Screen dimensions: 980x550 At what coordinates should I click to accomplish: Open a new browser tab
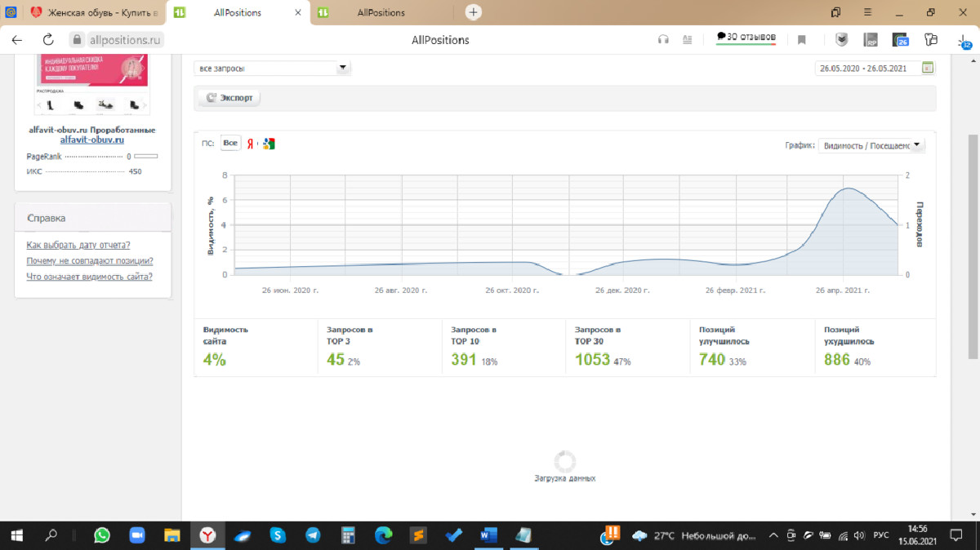point(474,12)
